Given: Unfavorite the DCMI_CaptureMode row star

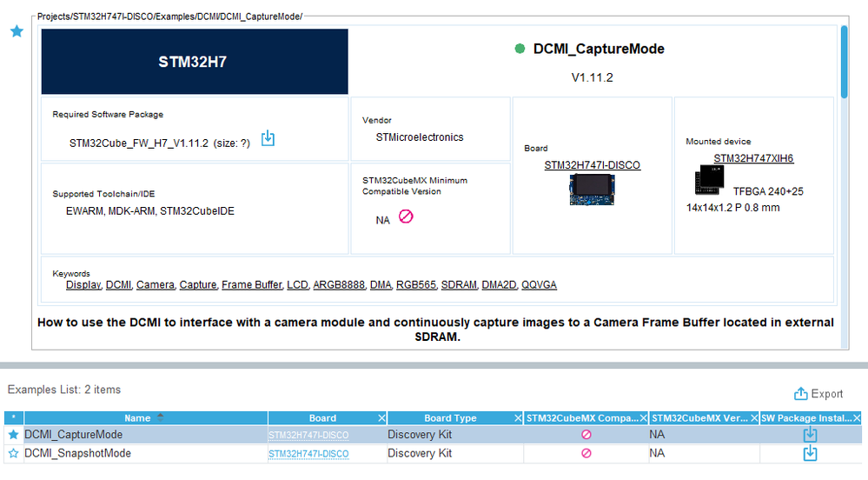Looking at the screenshot, I should [x=14, y=435].
